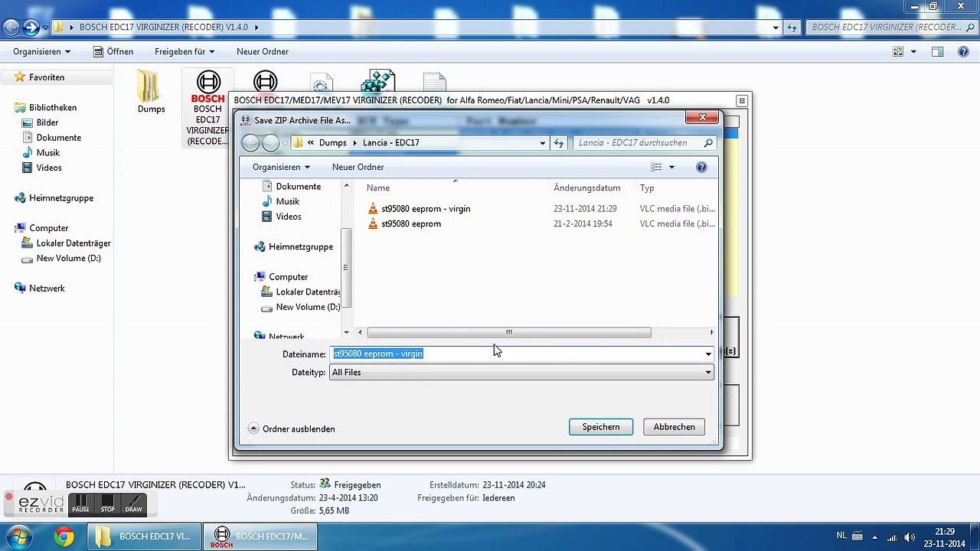Navigate to Dumps in dialog breadcrumb

tap(333, 143)
